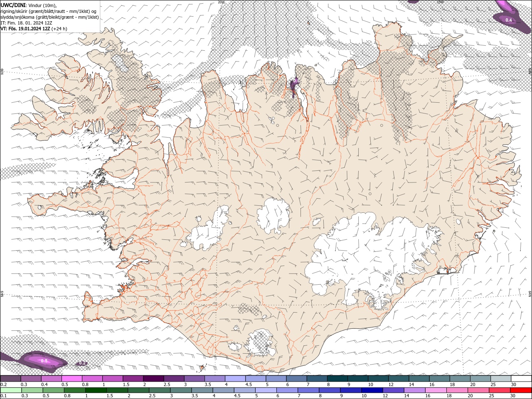The image size is (532, 399).
Task: Click the white Hofsjökull glacier area in central Iceland
Action: [x=273, y=216]
